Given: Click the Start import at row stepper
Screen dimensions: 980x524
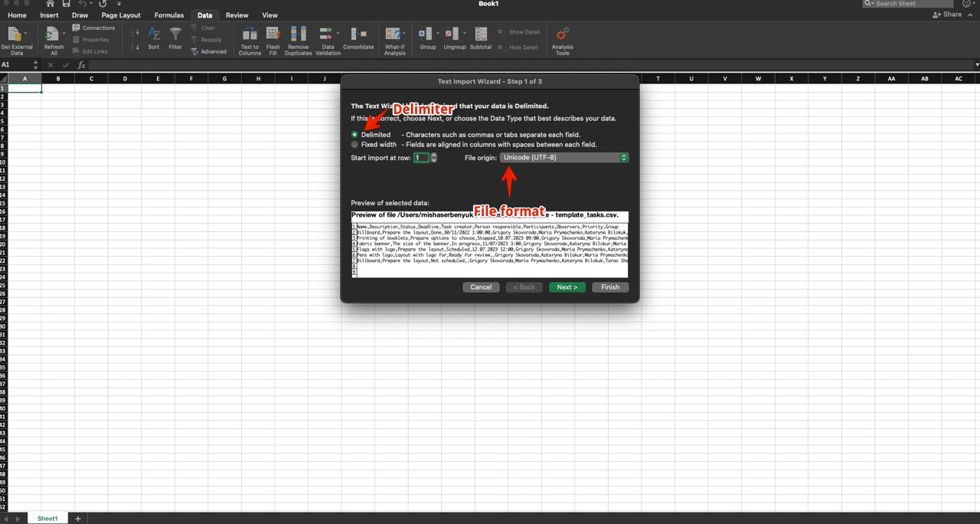Looking at the screenshot, I should 434,158.
